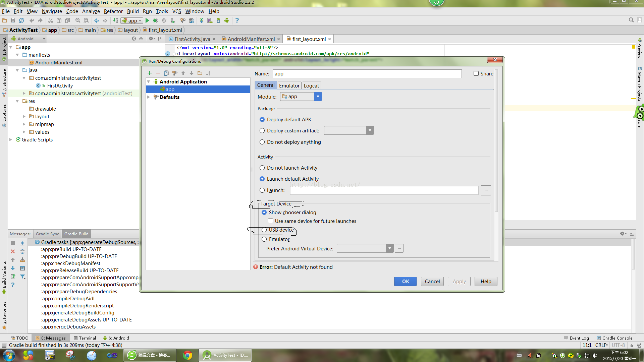
Task: Enable the Share checkbox
Action: click(476, 73)
